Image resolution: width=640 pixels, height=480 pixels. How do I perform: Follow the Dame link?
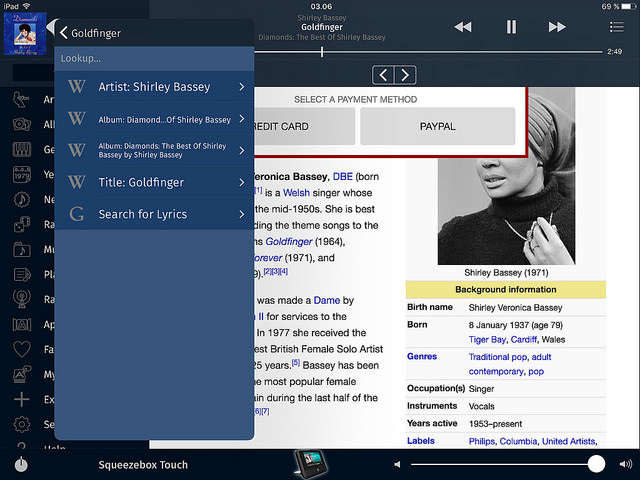pos(327,300)
